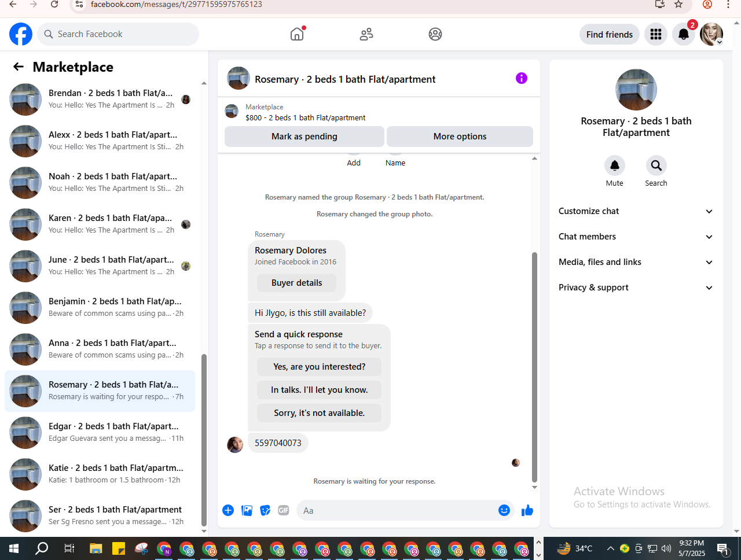
Task: Open the Windows Start menu
Action: (14, 548)
